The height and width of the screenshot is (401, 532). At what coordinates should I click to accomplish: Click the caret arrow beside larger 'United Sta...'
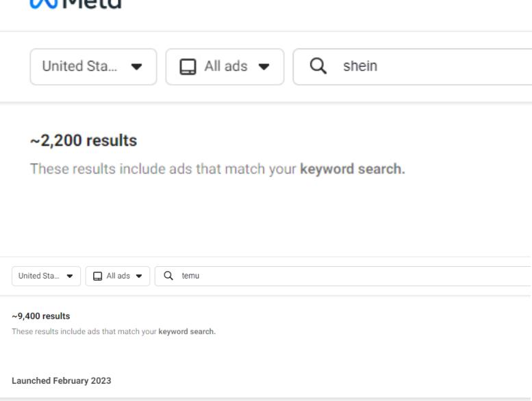(x=136, y=67)
